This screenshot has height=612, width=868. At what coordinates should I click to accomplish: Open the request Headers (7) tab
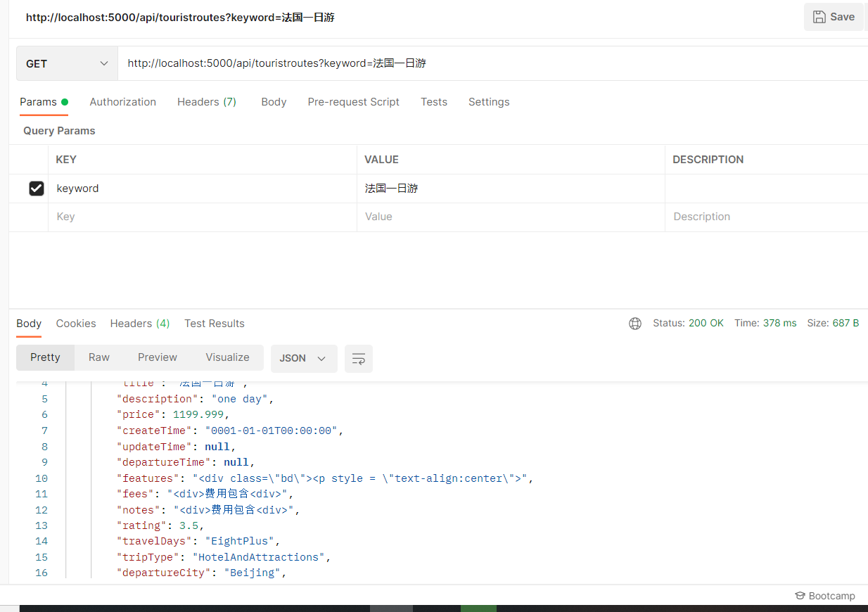pyautogui.click(x=207, y=102)
